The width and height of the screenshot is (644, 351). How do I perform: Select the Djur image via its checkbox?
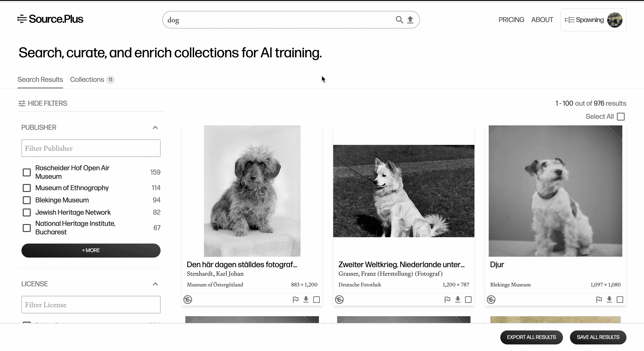pos(620,300)
